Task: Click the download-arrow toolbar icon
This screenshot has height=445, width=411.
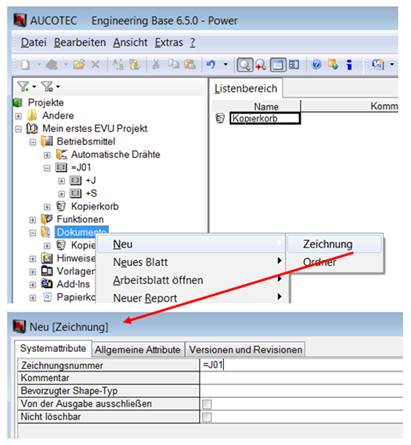Action: tap(333, 64)
